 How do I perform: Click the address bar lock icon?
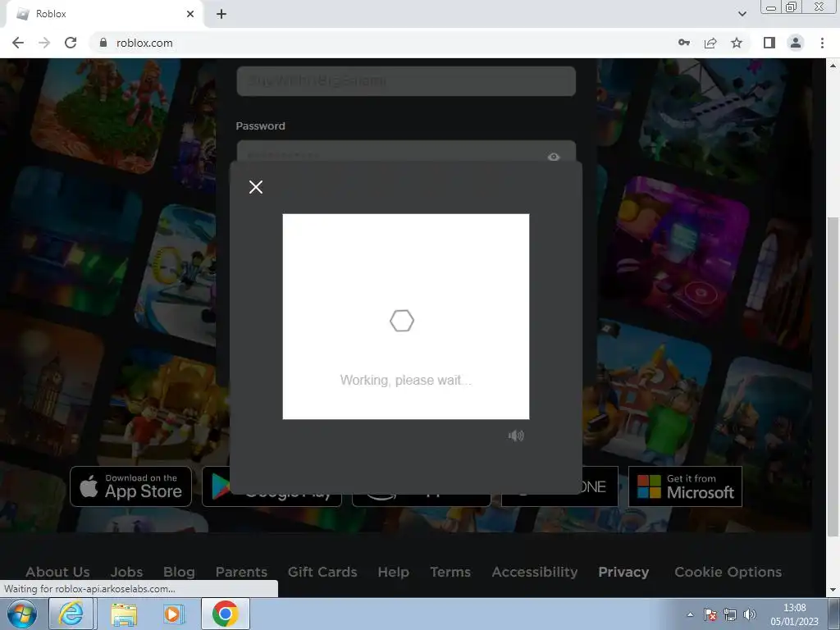[x=103, y=43]
